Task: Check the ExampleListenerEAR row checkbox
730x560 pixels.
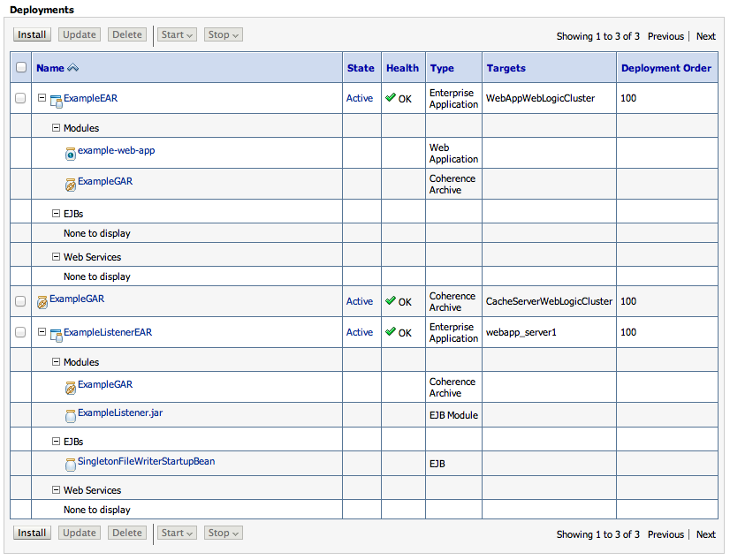Action: pos(20,332)
